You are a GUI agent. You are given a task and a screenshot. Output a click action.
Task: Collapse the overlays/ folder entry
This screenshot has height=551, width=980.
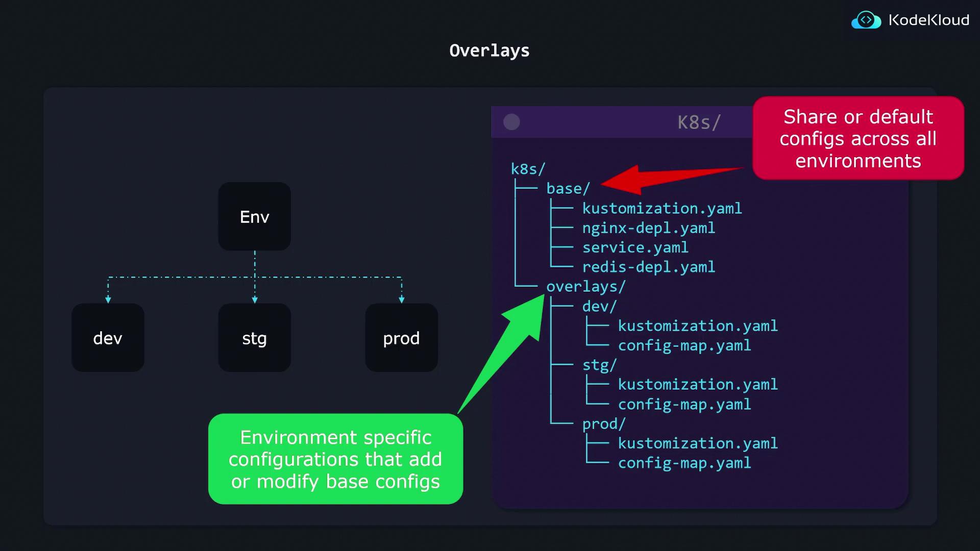tap(585, 287)
